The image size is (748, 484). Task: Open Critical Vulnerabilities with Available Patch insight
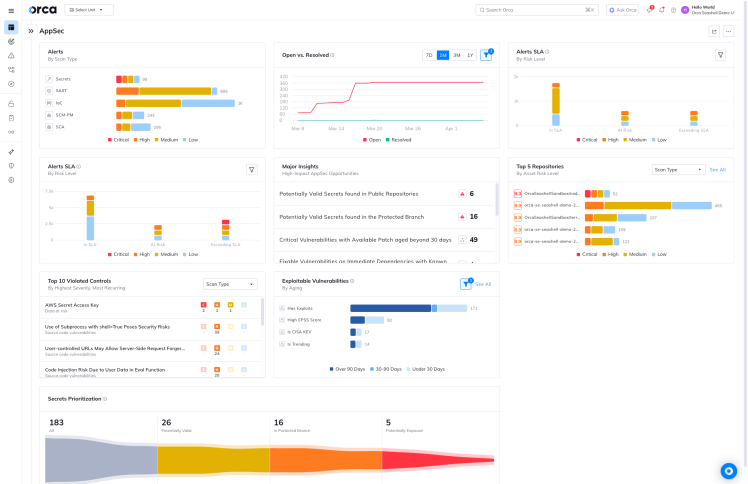coord(384,240)
